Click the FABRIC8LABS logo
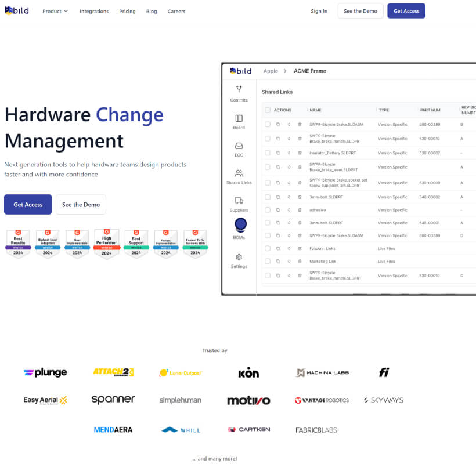Image resolution: width=476 pixels, height=464 pixels. [x=316, y=430]
